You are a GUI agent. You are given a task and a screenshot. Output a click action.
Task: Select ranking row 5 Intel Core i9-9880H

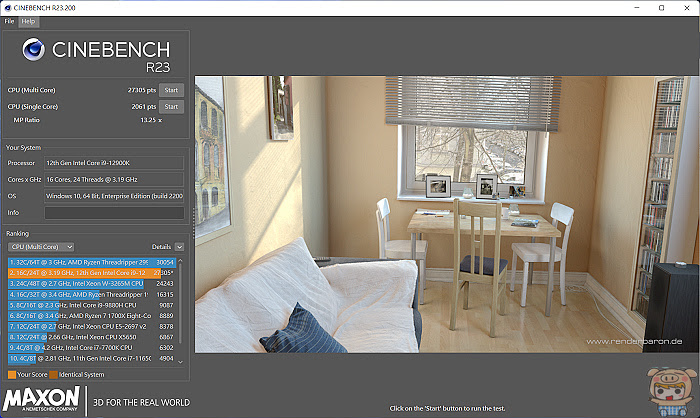tap(91, 305)
